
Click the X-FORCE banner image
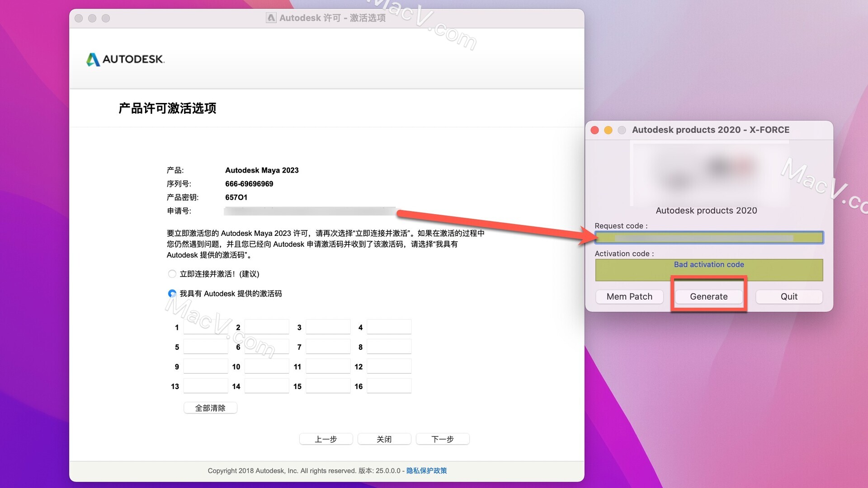click(x=710, y=173)
